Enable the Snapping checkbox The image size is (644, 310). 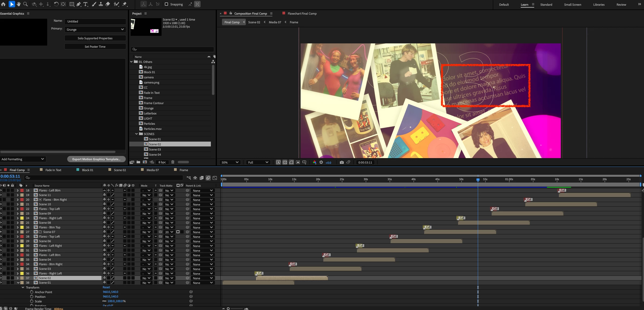(x=166, y=4)
